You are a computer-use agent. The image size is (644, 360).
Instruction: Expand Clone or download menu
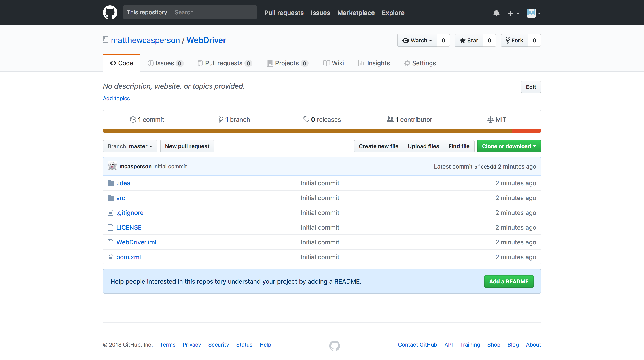point(509,146)
